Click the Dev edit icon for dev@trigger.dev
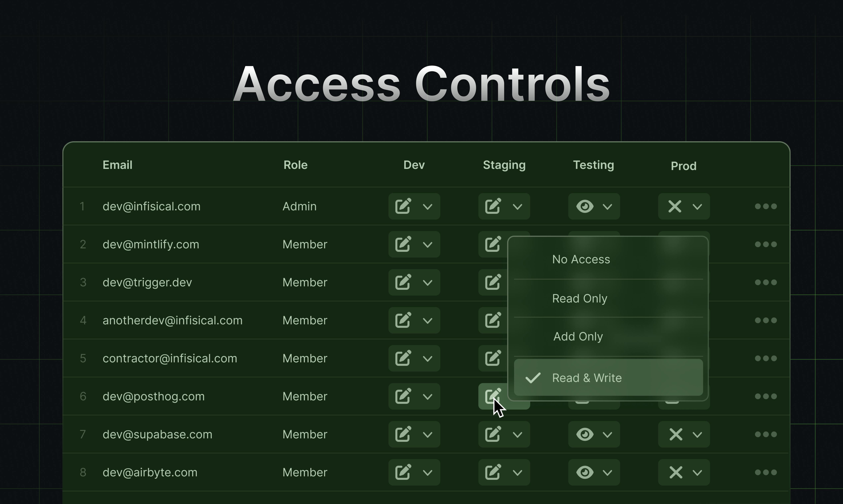 pos(403,282)
